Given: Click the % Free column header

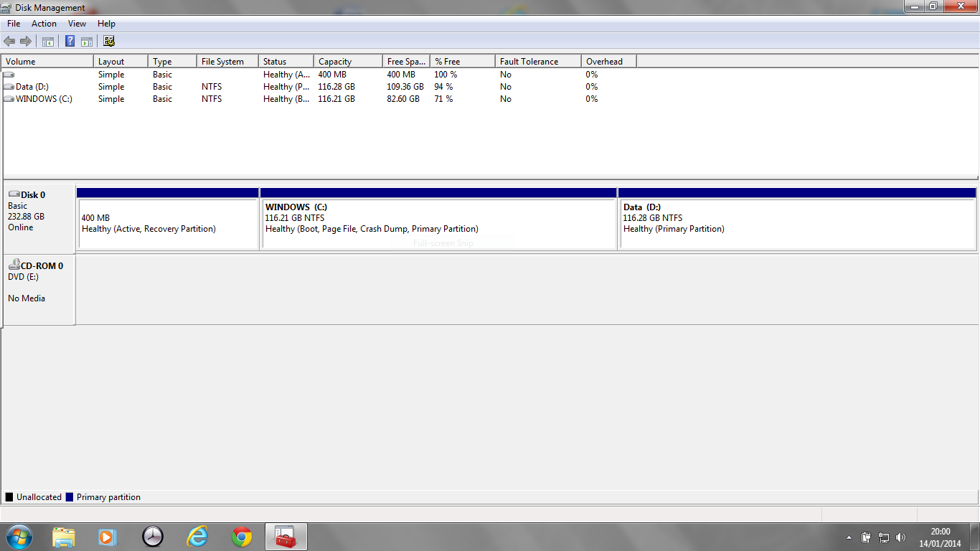Looking at the screenshot, I should click(463, 62).
